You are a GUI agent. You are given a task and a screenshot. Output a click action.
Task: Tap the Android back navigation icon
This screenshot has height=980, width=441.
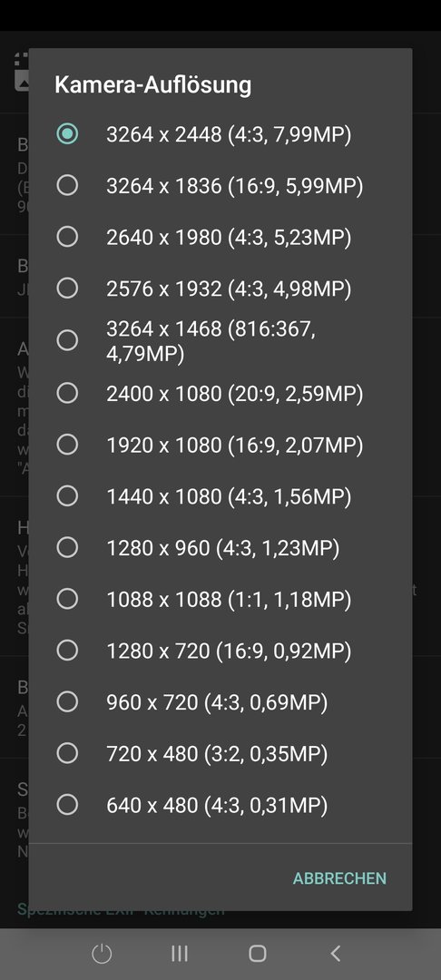click(336, 953)
